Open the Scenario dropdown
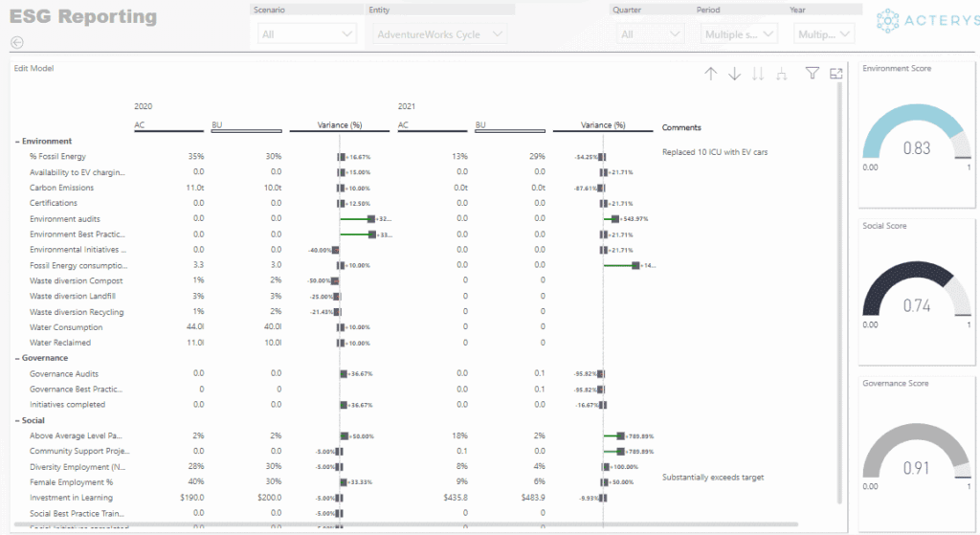This screenshot has height=535, width=980. tap(307, 33)
